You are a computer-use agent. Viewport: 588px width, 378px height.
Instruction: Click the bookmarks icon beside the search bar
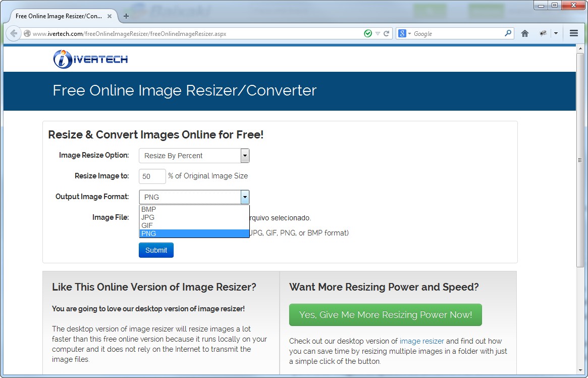coord(543,33)
